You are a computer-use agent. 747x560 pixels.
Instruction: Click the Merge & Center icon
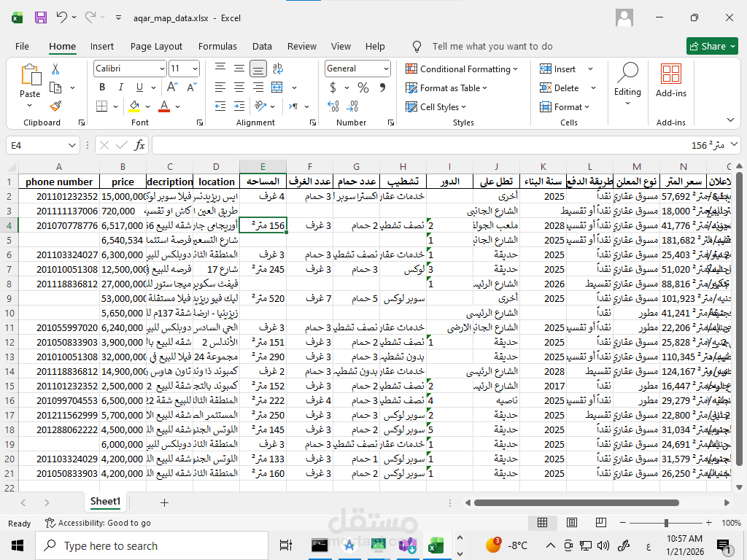[276, 87]
